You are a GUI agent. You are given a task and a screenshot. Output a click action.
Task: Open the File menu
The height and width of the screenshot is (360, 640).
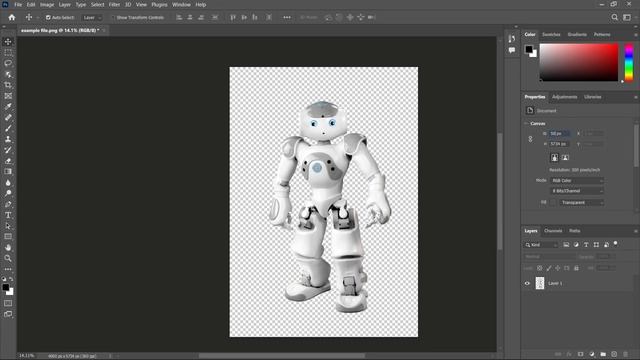tap(18, 4)
